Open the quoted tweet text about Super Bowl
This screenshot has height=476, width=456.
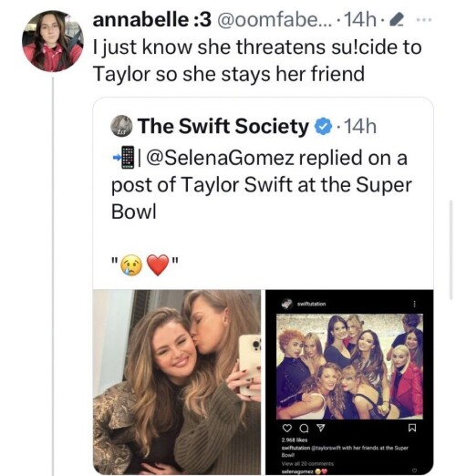coord(261,184)
